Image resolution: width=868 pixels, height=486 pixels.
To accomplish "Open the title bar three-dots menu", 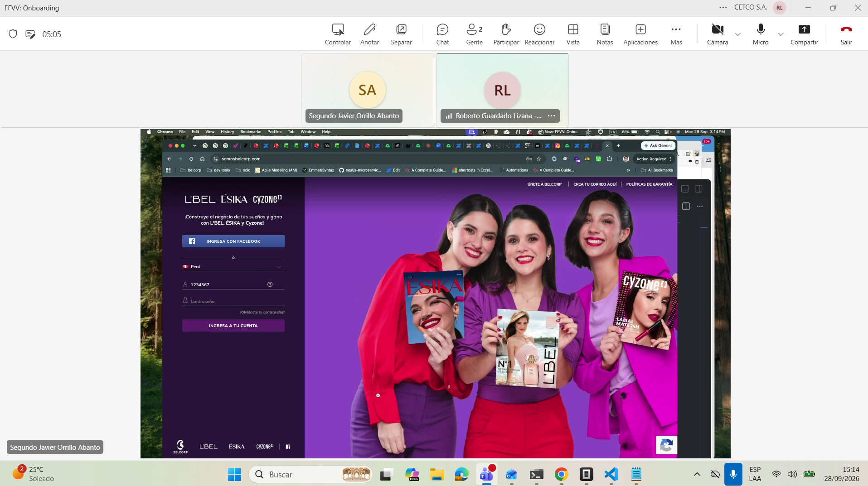I will [x=723, y=8].
